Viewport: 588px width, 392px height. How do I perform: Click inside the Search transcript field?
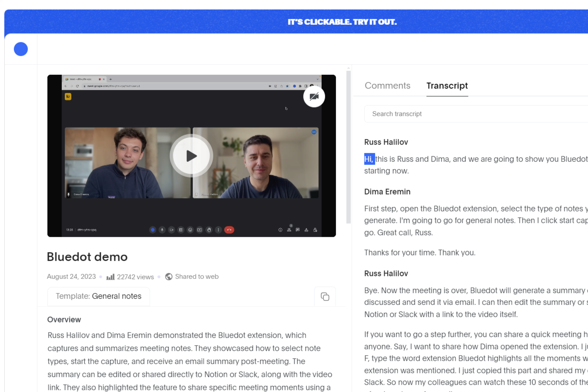click(x=435, y=114)
